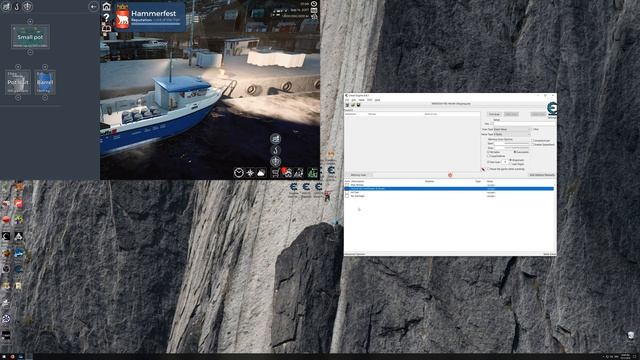Toggle the Enable Speedhack checkbox
The height and width of the screenshot is (360, 640).
[533, 144]
